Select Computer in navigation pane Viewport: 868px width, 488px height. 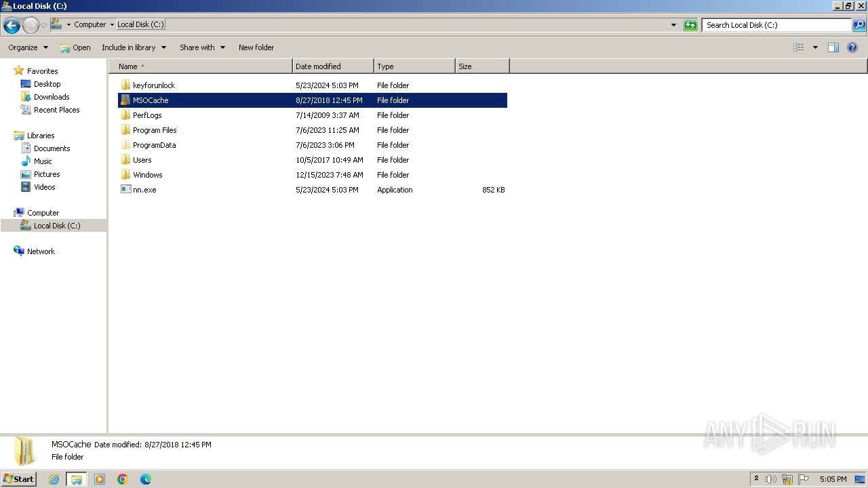[x=43, y=213]
